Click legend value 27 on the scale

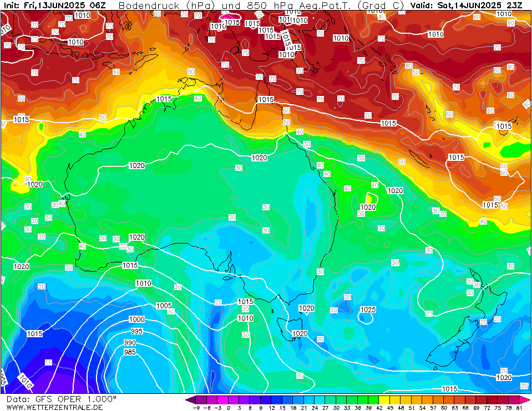click(325, 408)
